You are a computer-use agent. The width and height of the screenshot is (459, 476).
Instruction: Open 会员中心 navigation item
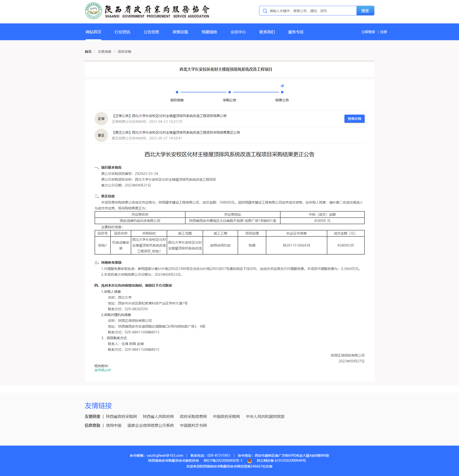point(238,32)
